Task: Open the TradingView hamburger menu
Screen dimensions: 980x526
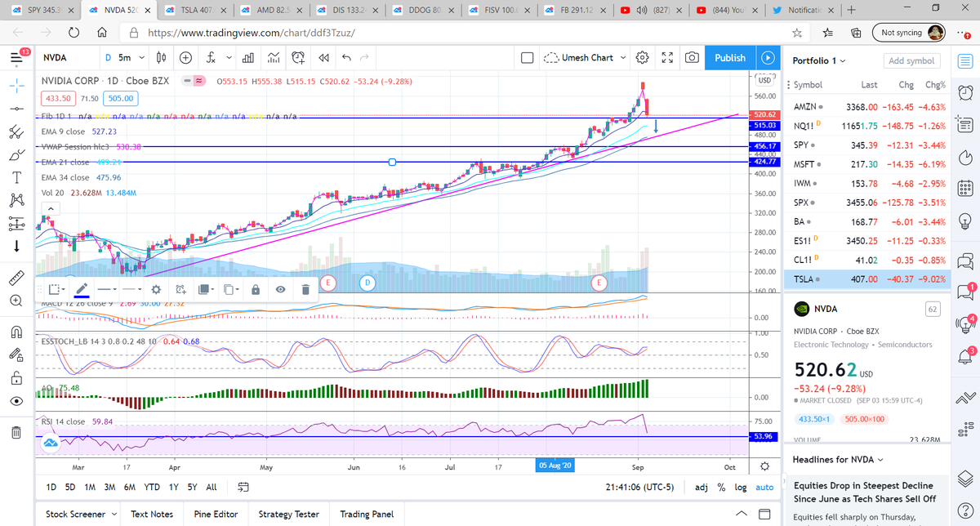Action: (16, 58)
